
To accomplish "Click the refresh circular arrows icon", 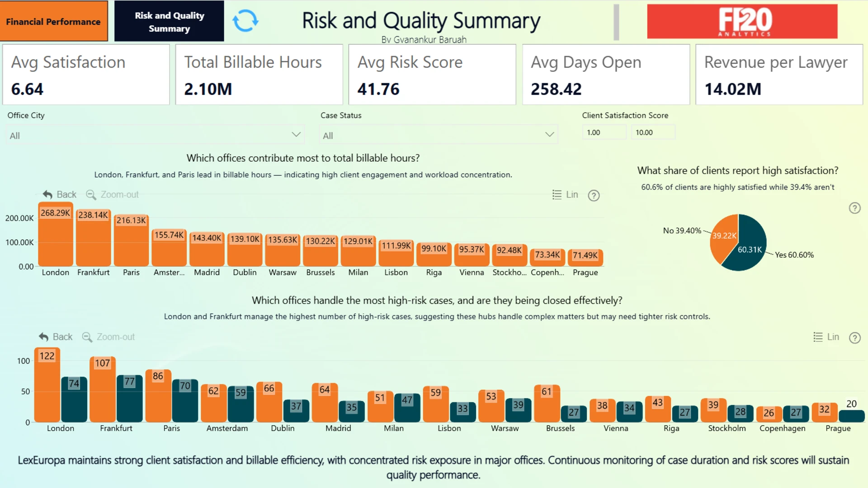I will [x=245, y=21].
